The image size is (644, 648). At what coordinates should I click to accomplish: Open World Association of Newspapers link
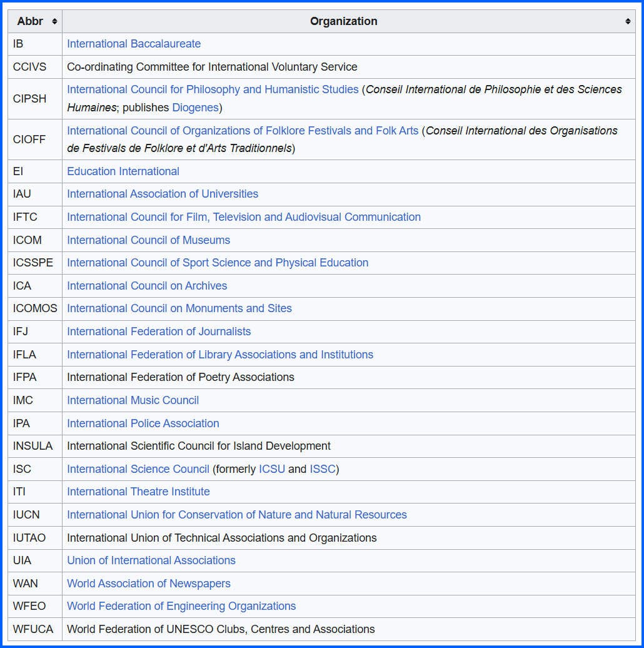149,584
